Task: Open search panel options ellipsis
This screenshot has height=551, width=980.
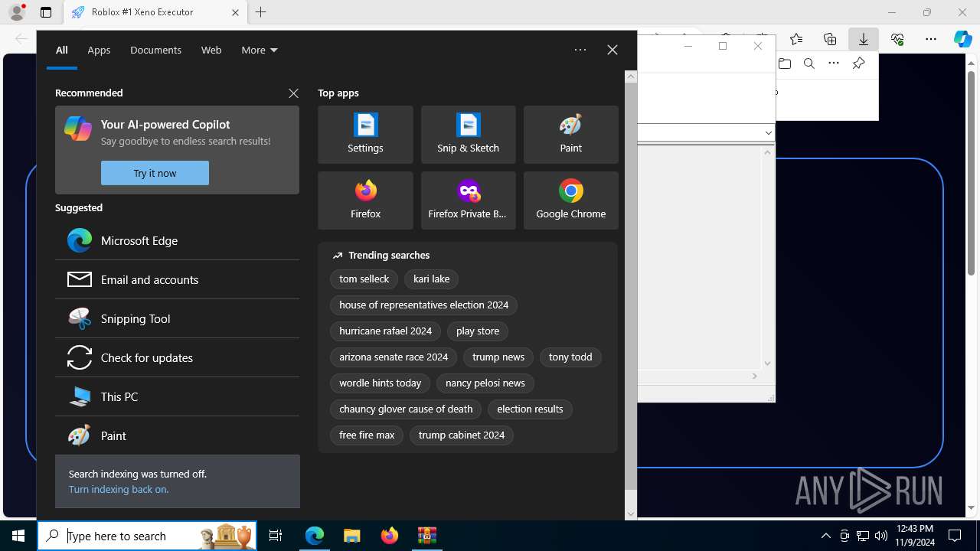Action: point(580,50)
